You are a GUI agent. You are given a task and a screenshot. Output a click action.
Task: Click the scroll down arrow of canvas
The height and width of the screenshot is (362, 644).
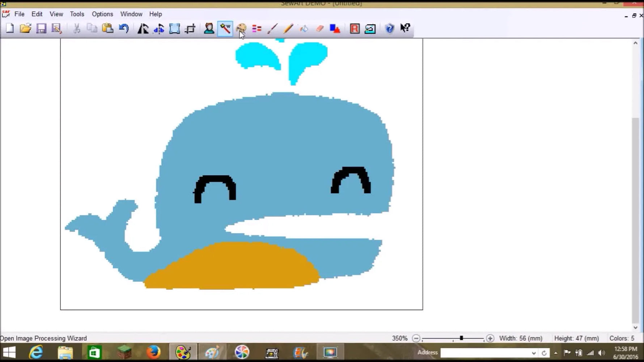(635, 328)
